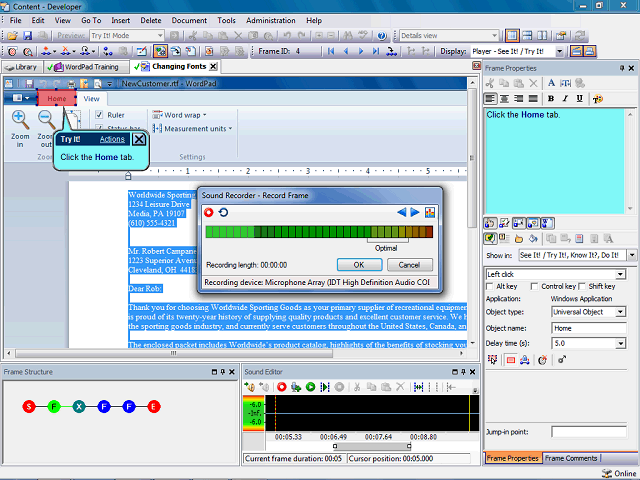The width and height of the screenshot is (640, 480).
Task: Click the Sound Recorder level meter bar
Action: tap(319, 231)
